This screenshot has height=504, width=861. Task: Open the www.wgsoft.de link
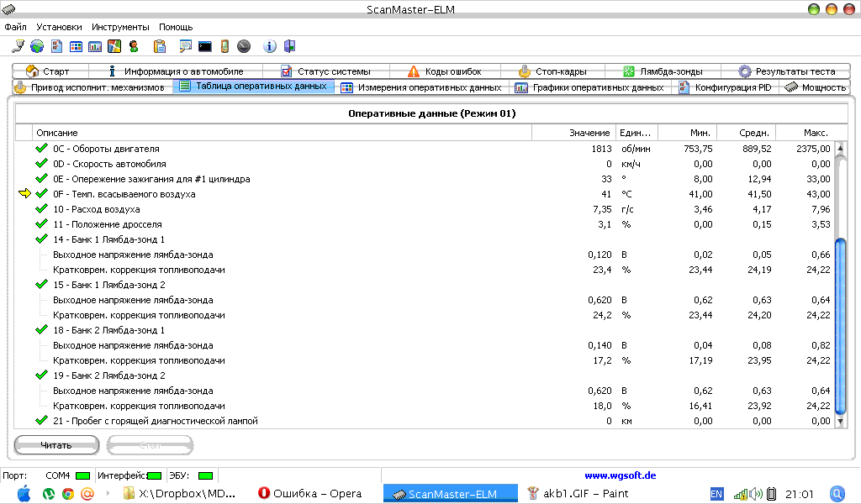coord(620,475)
